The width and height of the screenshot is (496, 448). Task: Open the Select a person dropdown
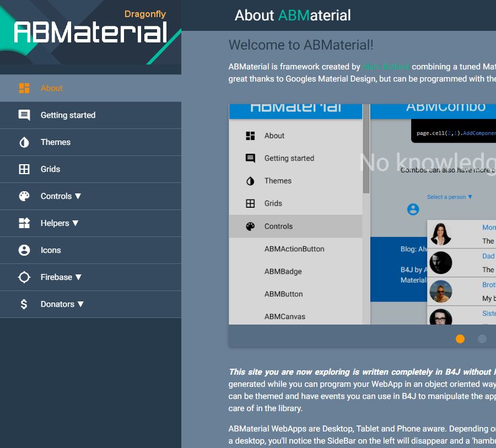450,197
